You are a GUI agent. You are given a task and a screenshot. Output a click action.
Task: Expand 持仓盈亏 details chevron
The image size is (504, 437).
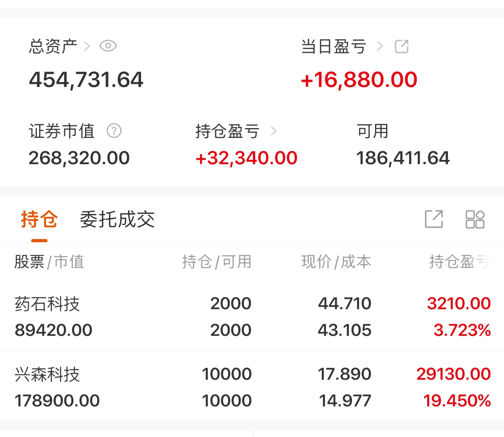pos(274,131)
